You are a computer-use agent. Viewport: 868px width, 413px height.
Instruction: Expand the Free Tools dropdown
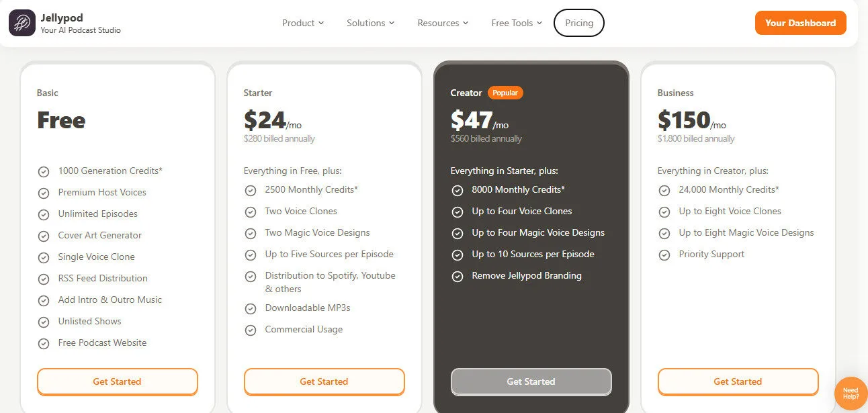point(516,22)
